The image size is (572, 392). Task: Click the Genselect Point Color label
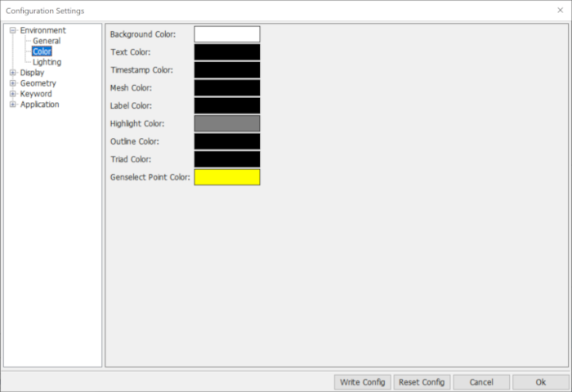[x=150, y=177]
